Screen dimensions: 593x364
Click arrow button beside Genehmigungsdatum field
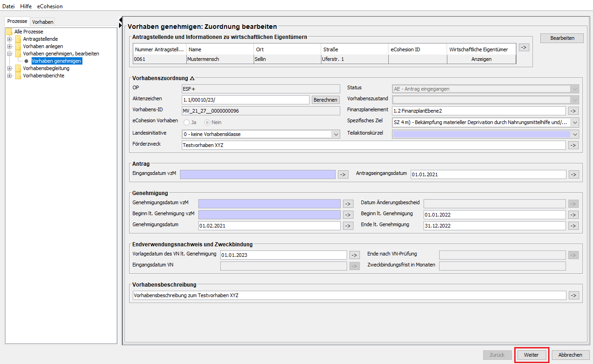[x=348, y=226]
